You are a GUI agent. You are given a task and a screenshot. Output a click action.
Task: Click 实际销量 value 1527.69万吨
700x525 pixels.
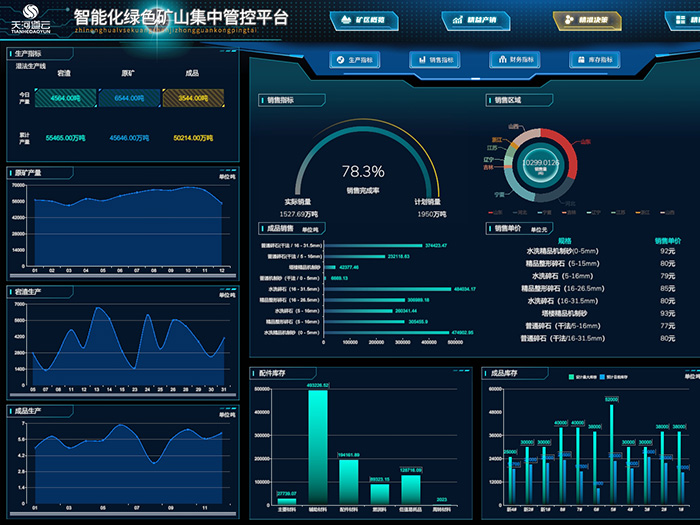click(299, 214)
